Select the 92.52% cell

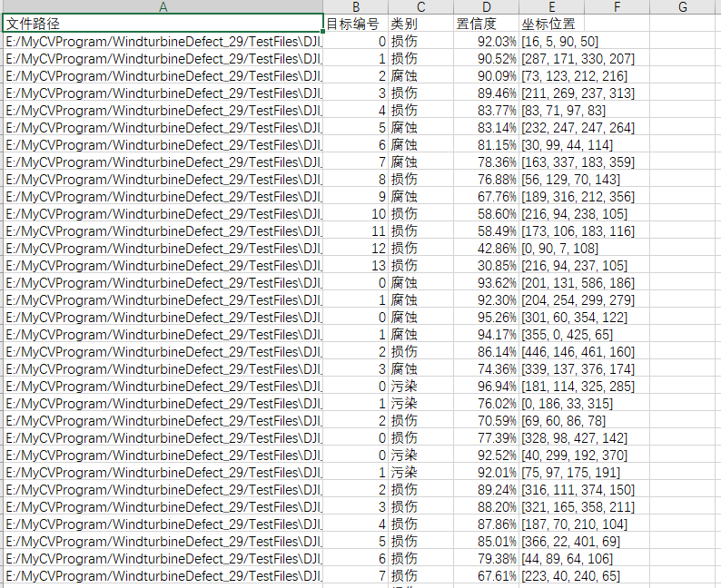tap(487, 455)
